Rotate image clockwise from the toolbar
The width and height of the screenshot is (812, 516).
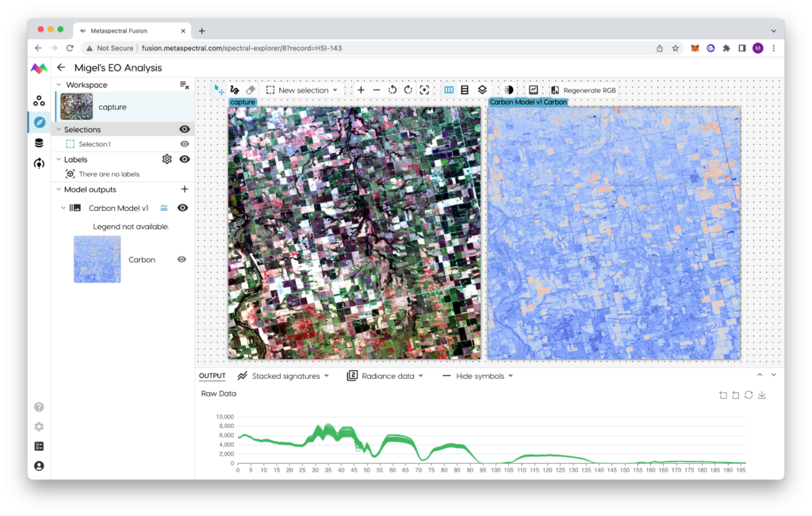pyautogui.click(x=408, y=90)
